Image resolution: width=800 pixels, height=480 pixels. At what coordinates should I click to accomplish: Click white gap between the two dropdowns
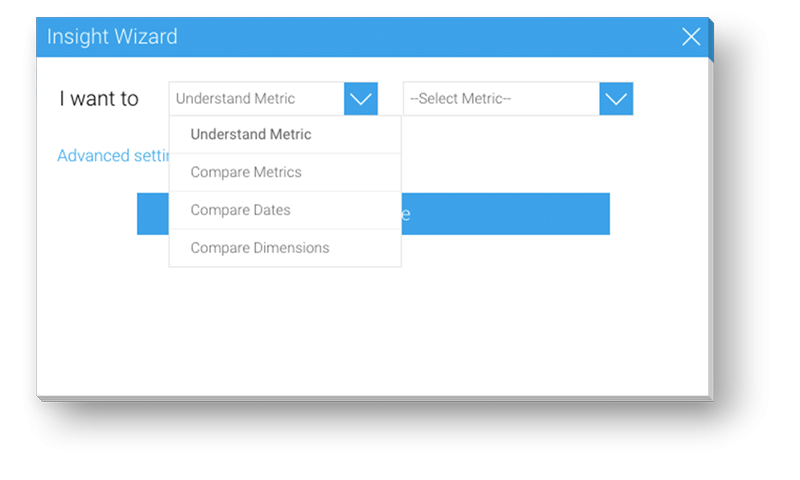(390, 99)
